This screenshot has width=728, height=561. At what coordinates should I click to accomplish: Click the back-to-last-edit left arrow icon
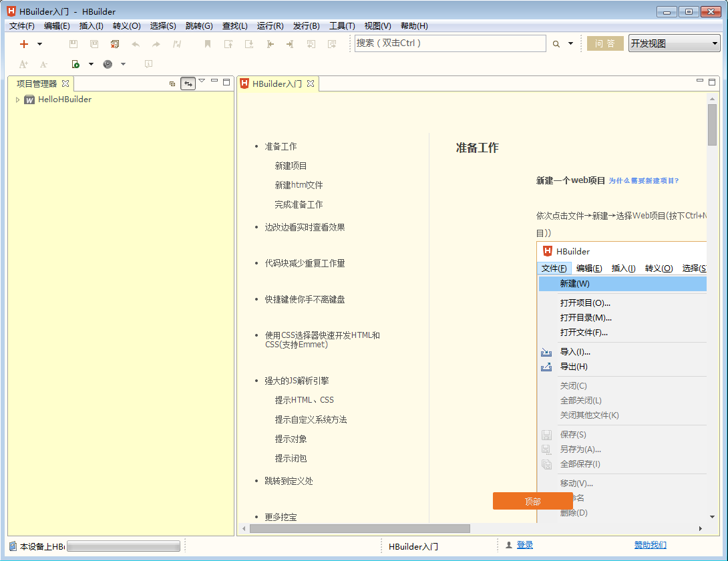point(270,44)
